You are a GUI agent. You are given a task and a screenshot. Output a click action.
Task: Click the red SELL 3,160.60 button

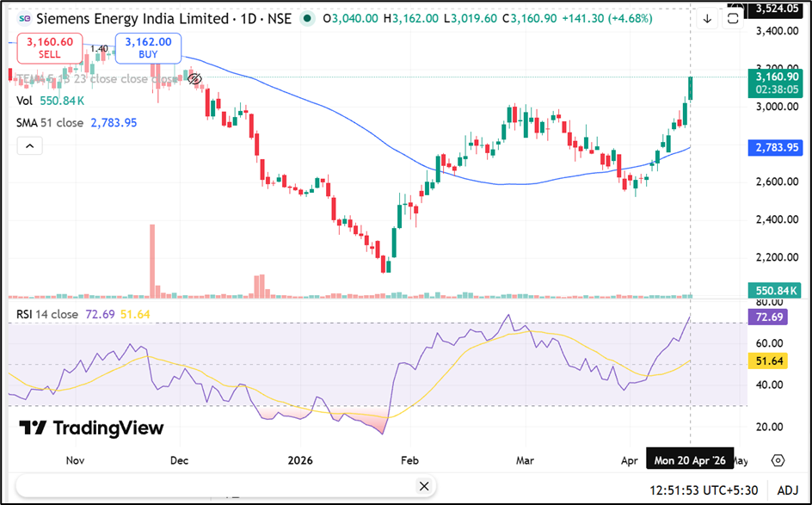click(48, 48)
